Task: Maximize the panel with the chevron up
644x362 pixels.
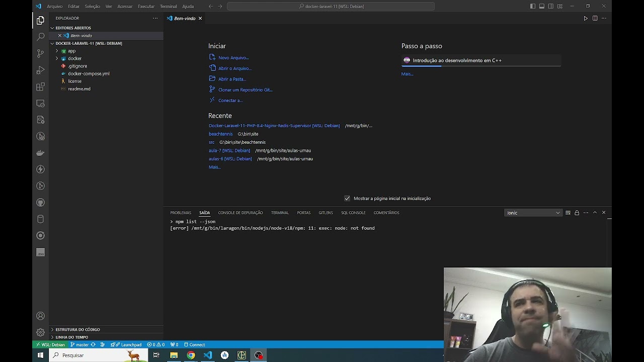Action: pos(595,213)
